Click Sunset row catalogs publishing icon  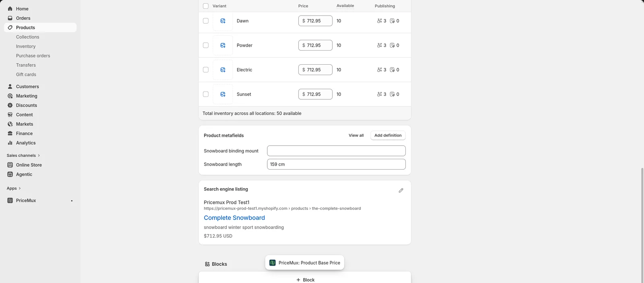pos(392,94)
